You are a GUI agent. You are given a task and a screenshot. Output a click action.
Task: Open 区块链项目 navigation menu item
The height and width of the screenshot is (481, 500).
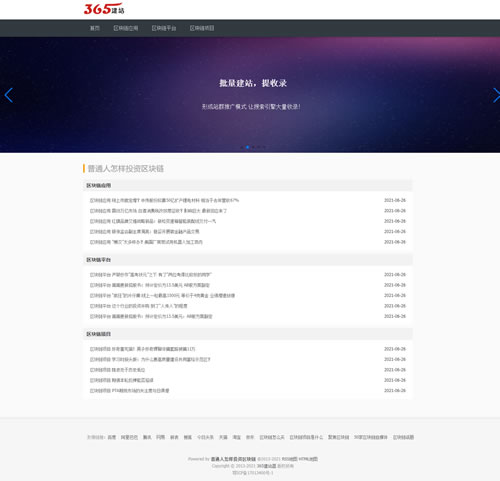pyautogui.click(x=202, y=28)
